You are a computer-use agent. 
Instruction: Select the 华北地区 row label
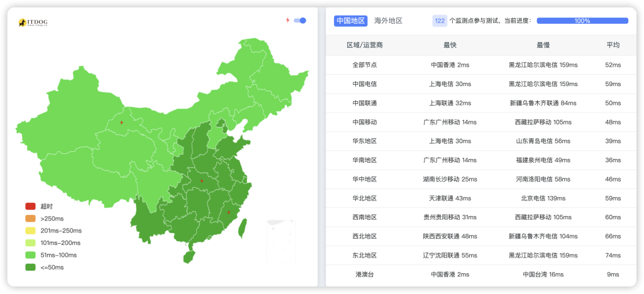point(365,198)
